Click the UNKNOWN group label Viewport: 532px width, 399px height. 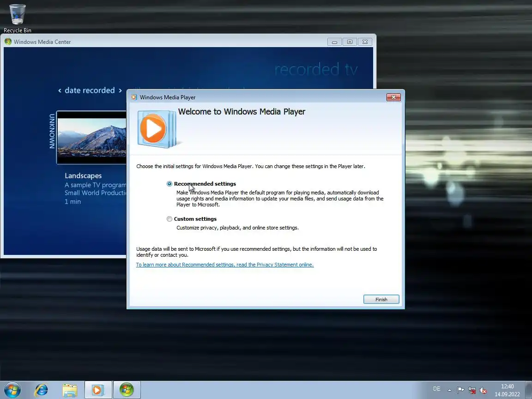(52, 131)
